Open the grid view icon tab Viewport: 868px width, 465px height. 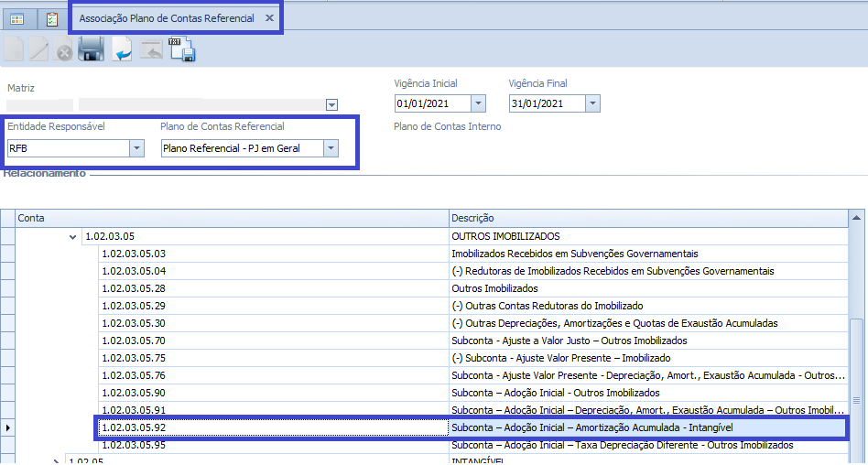click(17, 19)
